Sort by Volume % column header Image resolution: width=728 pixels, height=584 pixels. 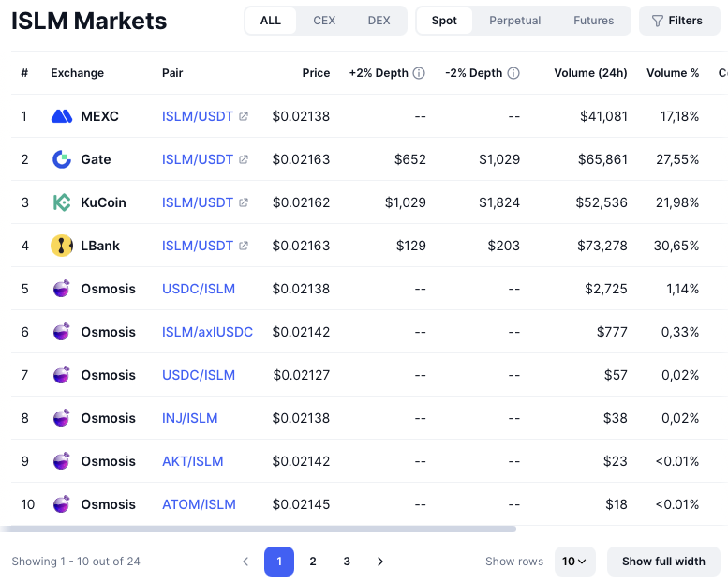[x=673, y=73]
